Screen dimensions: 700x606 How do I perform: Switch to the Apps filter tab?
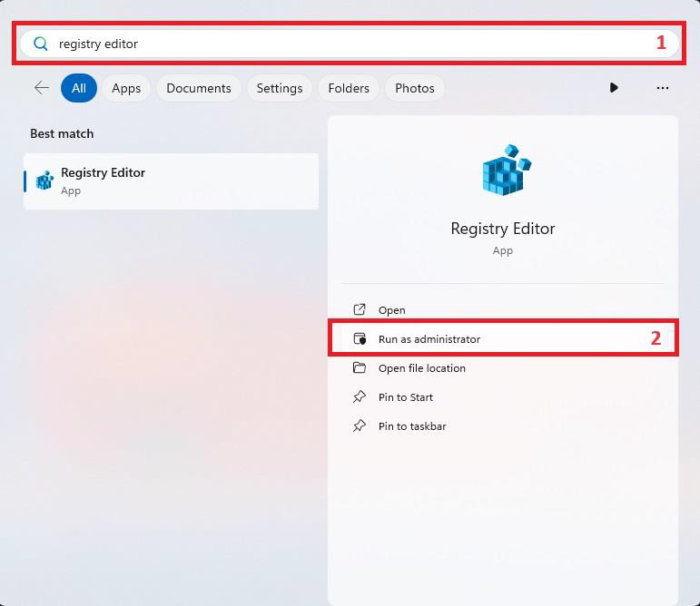coord(126,88)
